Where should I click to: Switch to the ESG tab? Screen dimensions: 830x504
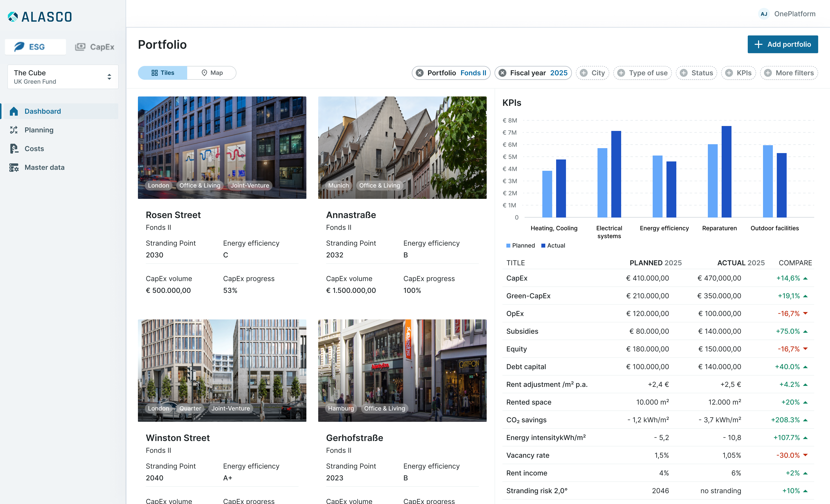(35, 47)
